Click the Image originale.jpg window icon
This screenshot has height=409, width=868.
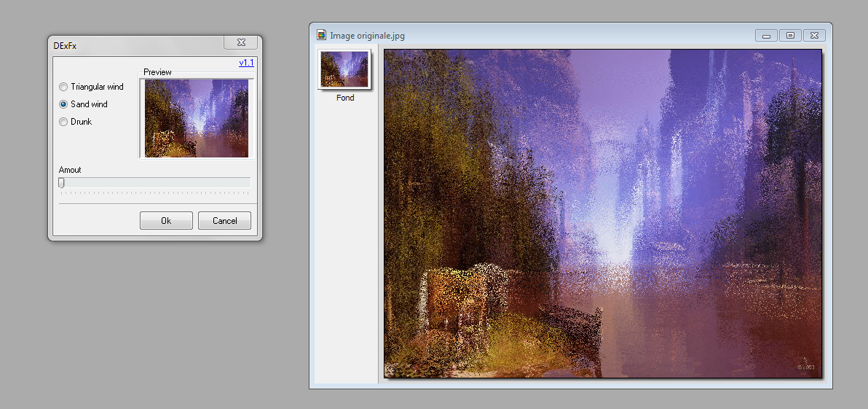pos(321,35)
